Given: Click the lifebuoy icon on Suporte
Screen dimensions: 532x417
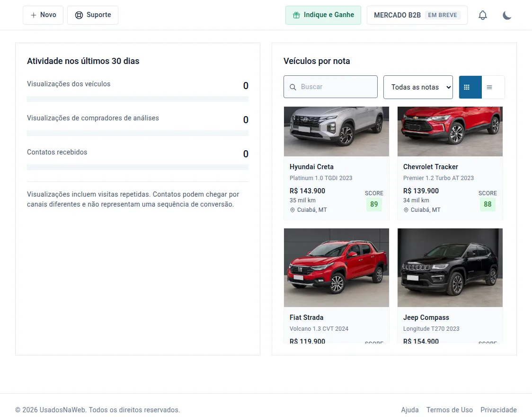Looking at the screenshot, I should (79, 15).
